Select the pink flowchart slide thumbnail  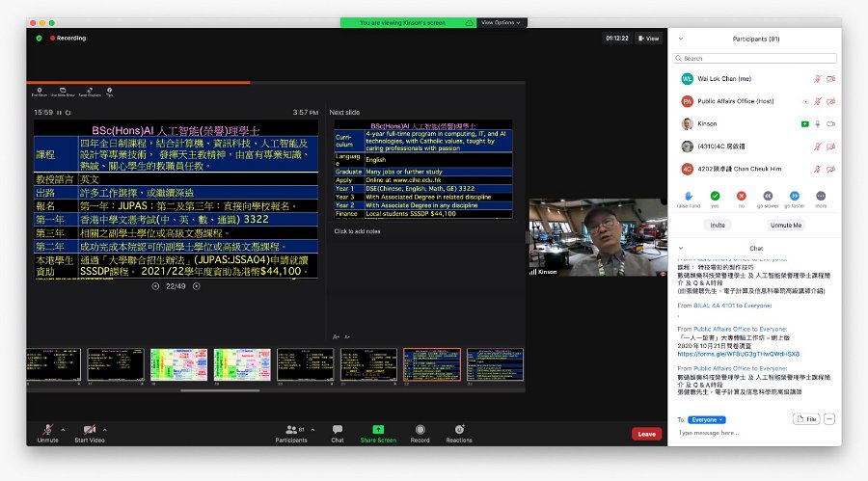pyautogui.click(x=178, y=364)
